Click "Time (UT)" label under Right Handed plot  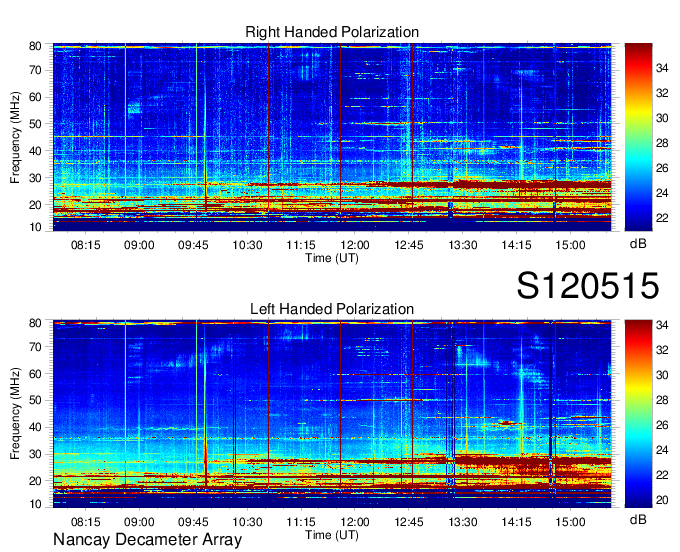pyautogui.click(x=332, y=258)
